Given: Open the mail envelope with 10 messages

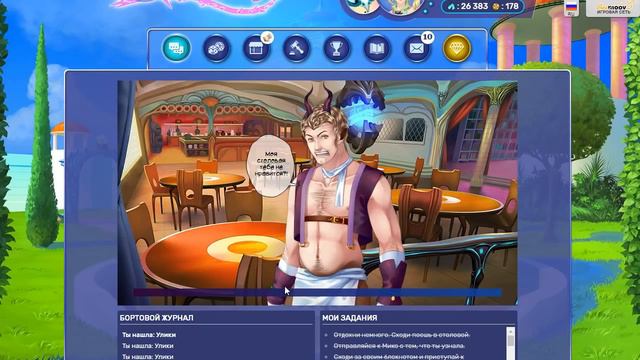Looking at the screenshot, I should 417,49.
